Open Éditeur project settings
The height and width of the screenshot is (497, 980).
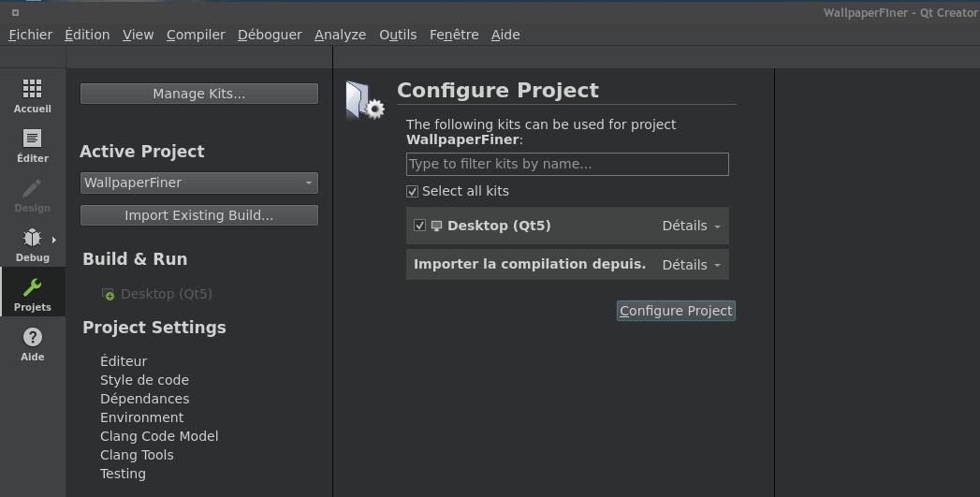124,361
